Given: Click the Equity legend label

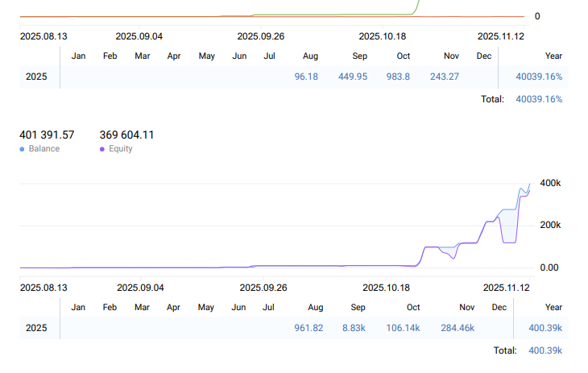Looking at the screenshot, I should (x=121, y=149).
